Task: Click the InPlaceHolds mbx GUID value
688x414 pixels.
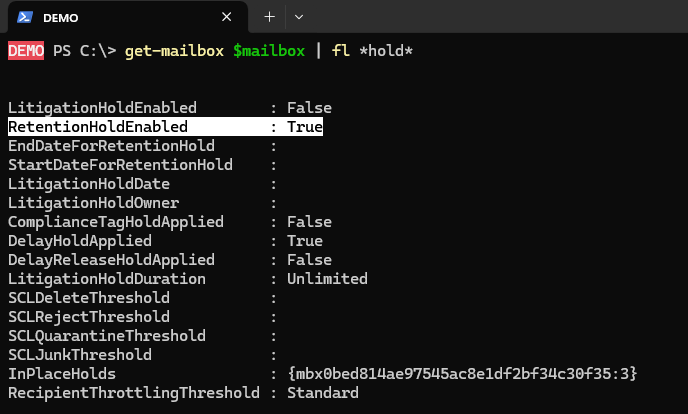Action: pos(462,374)
